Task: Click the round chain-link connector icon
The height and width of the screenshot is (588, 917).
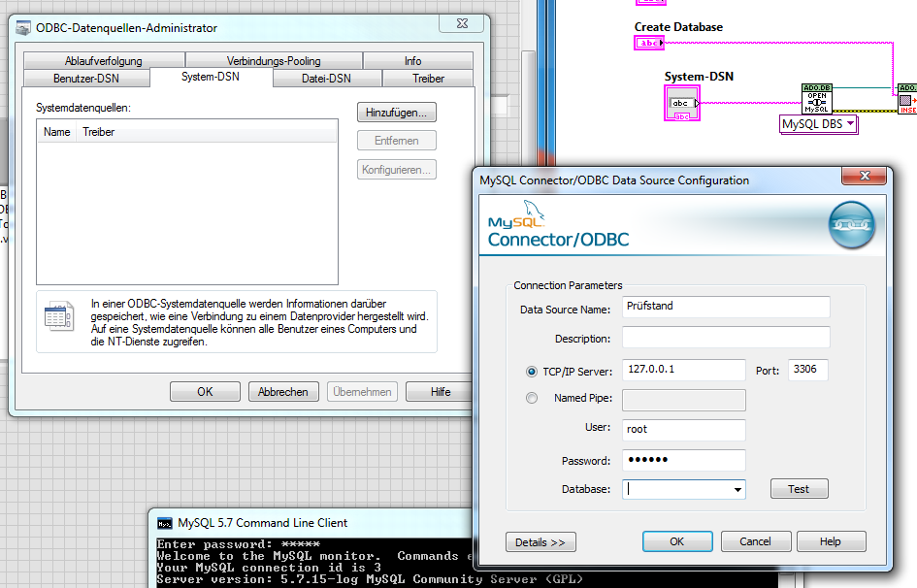Action: [852, 224]
